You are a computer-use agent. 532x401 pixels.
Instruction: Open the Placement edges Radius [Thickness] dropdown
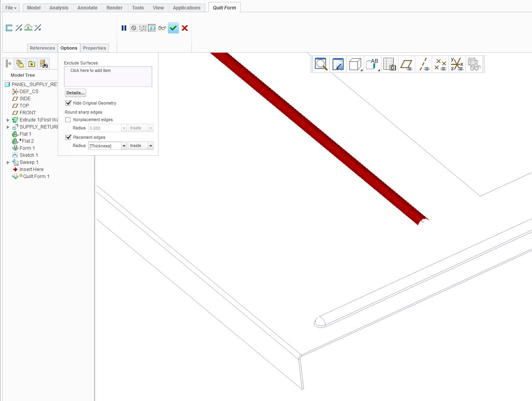(124, 146)
